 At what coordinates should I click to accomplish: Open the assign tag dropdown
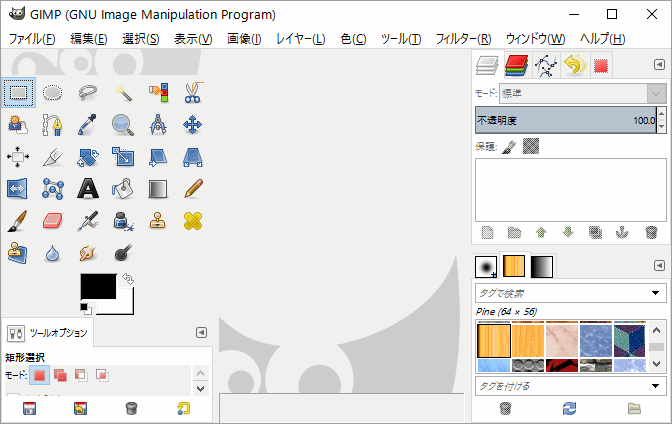pyautogui.click(x=655, y=386)
